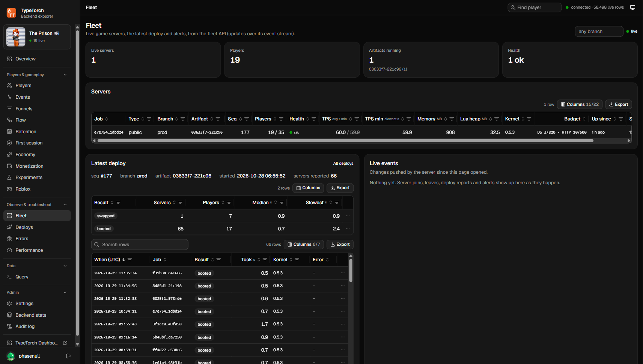Viewport: 643px width, 364px height.
Task: Open the Columns chooser for deploy results
Action: tap(308, 188)
